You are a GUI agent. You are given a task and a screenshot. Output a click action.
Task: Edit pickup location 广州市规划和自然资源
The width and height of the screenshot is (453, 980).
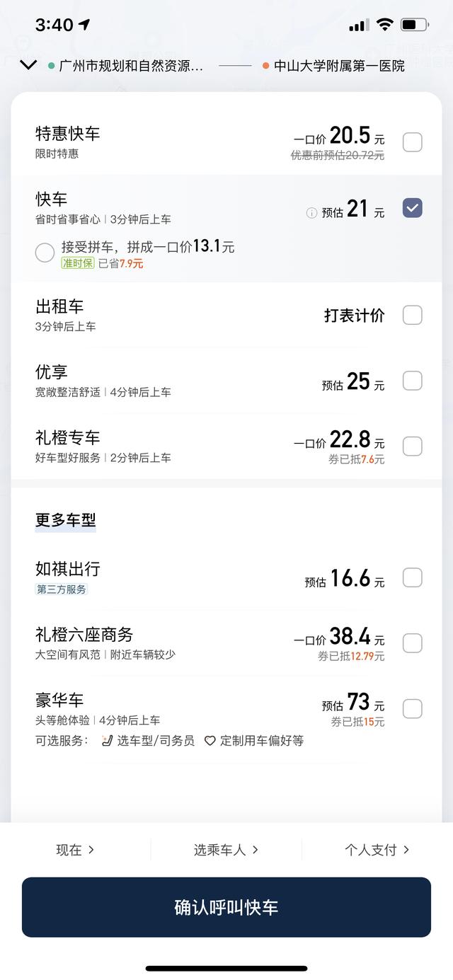pyautogui.click(x=132, y=66)
